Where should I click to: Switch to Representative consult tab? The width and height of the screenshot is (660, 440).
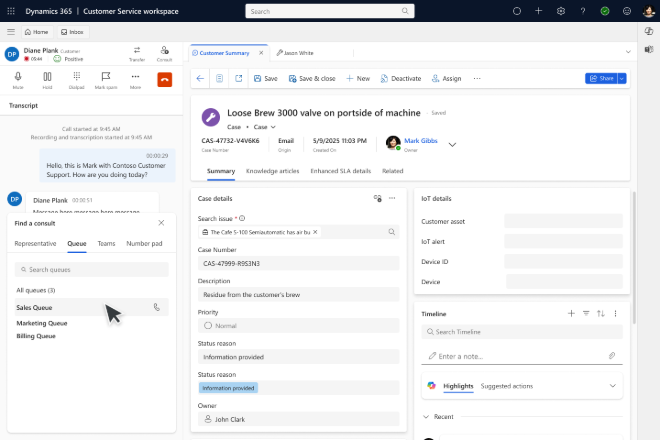[x=35, y=244]
